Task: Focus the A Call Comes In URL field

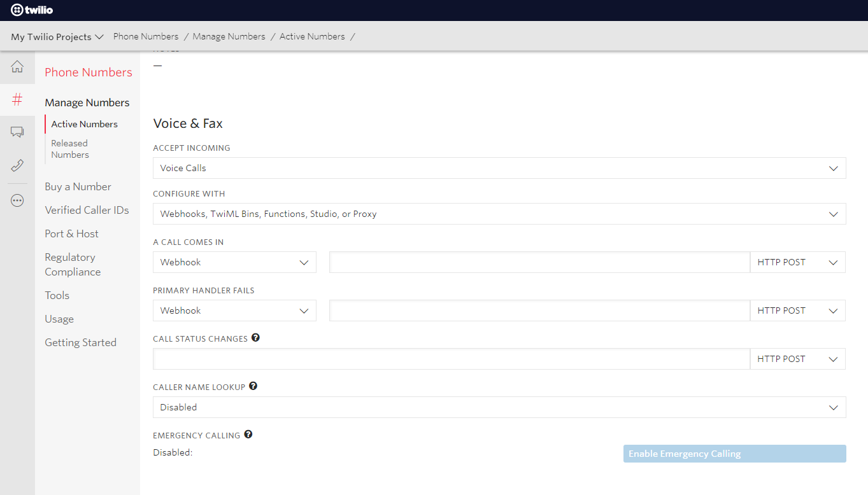Action: pos(539,262)
